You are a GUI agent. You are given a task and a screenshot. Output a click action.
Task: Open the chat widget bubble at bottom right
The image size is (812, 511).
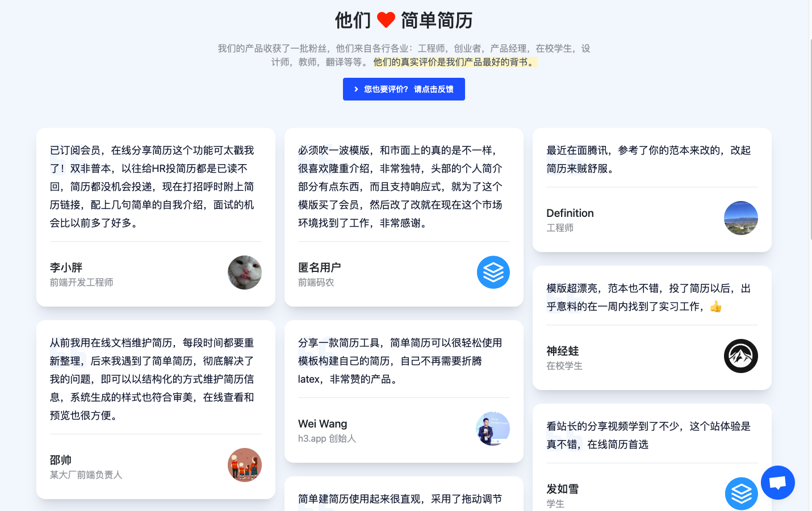tap(777, 482)
